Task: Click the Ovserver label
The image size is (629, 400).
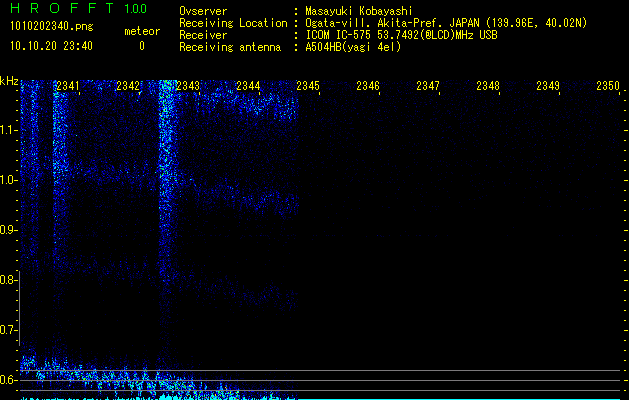Action: click(x=203, y=11)
